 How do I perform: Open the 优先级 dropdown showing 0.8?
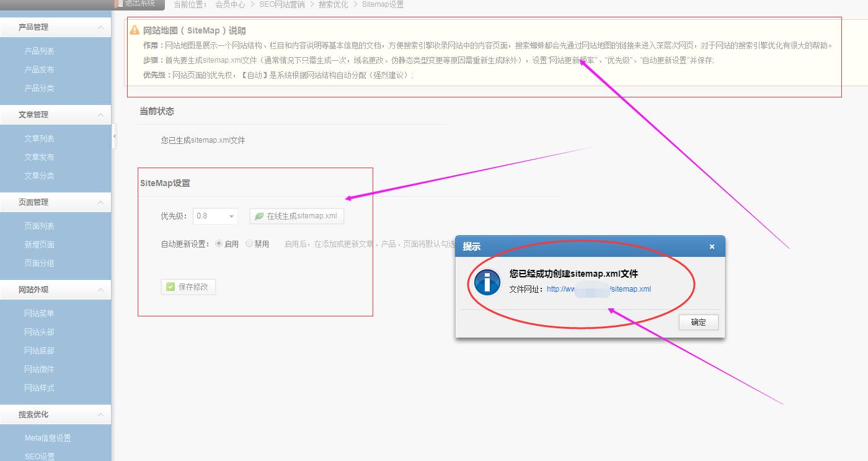tap(215, 216)
